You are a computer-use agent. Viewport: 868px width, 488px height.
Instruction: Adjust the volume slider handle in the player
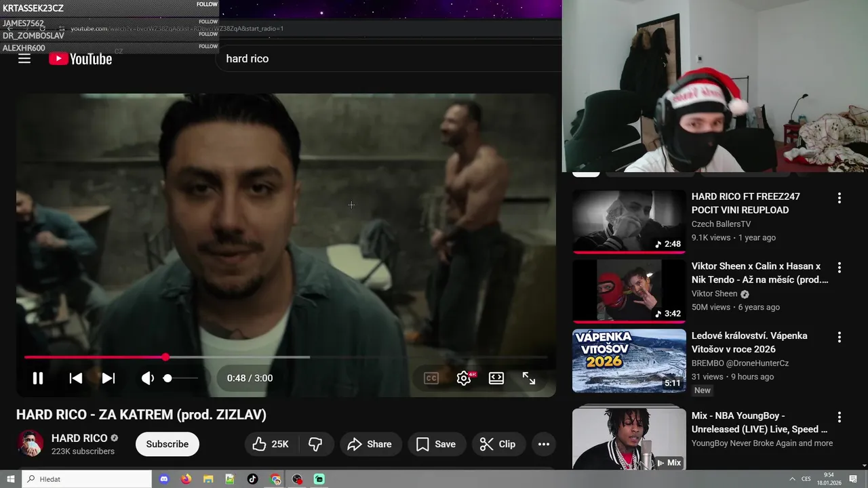click(x=167, y=378)
